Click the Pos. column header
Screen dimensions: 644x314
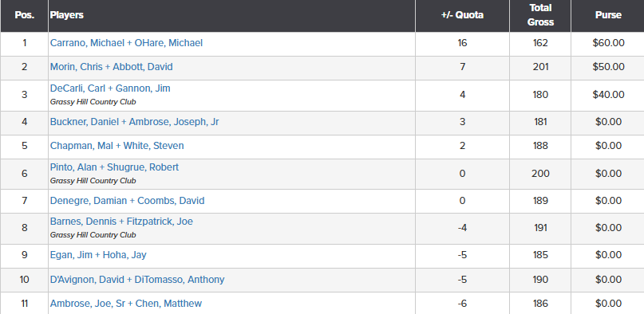tap(24, 16)
